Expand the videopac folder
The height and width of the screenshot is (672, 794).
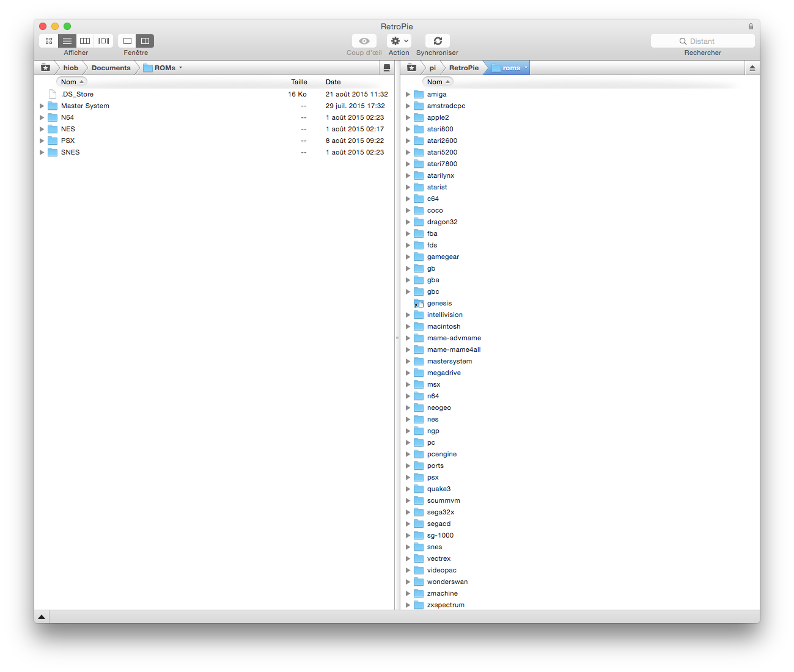tap(408, 570)
